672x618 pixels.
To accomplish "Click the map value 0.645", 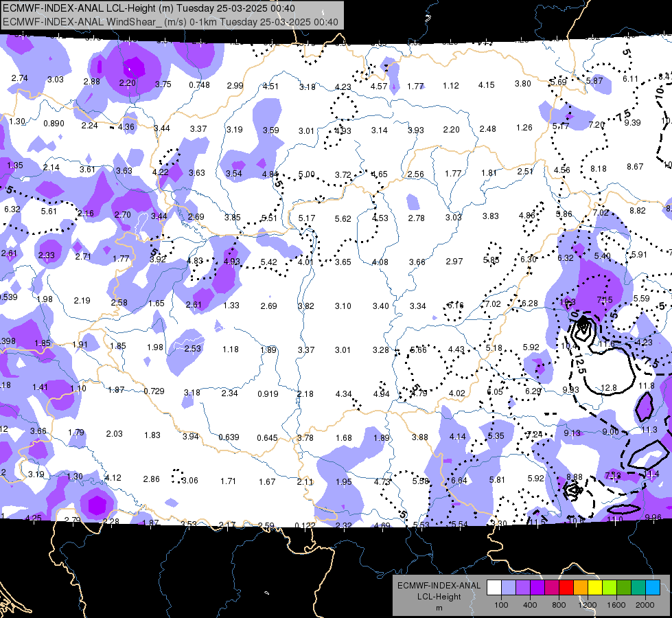I will [x=268, y=438].
